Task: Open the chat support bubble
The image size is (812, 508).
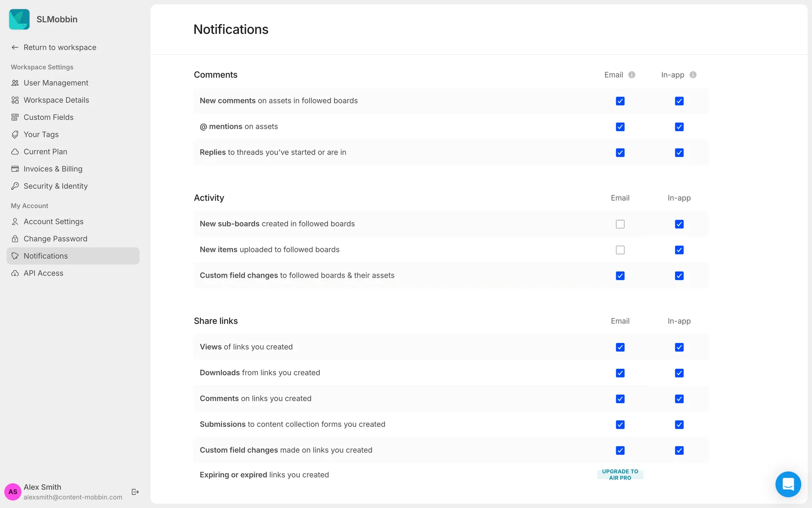Action: 788,484
